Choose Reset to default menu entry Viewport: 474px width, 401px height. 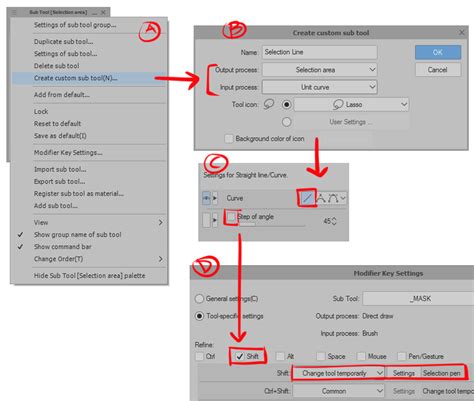coord(89,124)
